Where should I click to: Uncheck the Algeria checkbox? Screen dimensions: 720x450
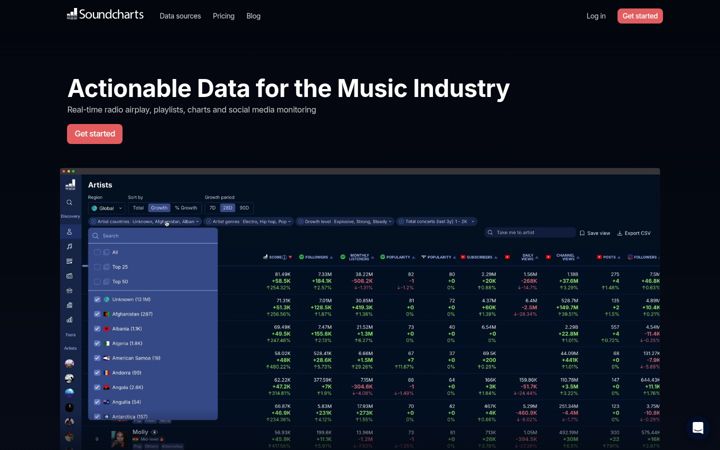pyautogui.click(x=97, y=343)
